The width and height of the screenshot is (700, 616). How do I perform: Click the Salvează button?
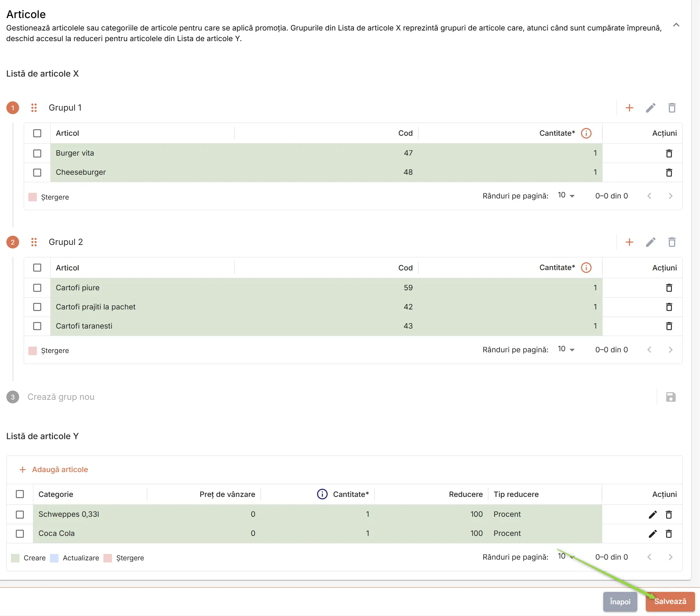[670, 601]
